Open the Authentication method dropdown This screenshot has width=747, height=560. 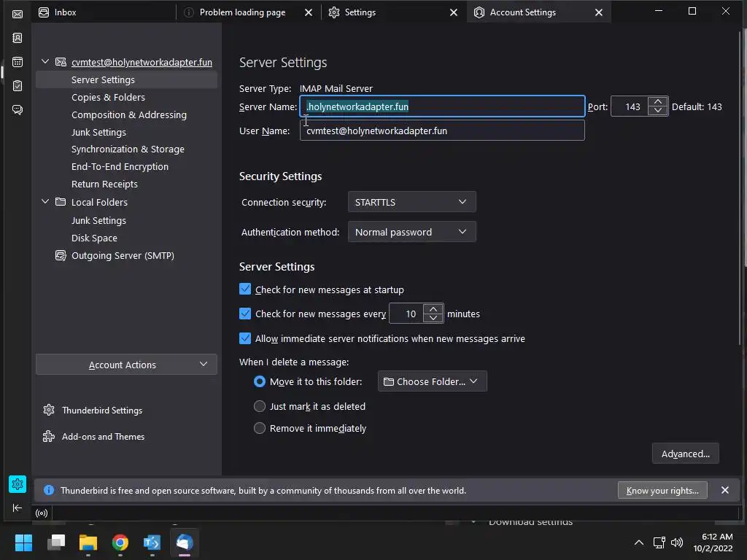[x=411, y=232]
